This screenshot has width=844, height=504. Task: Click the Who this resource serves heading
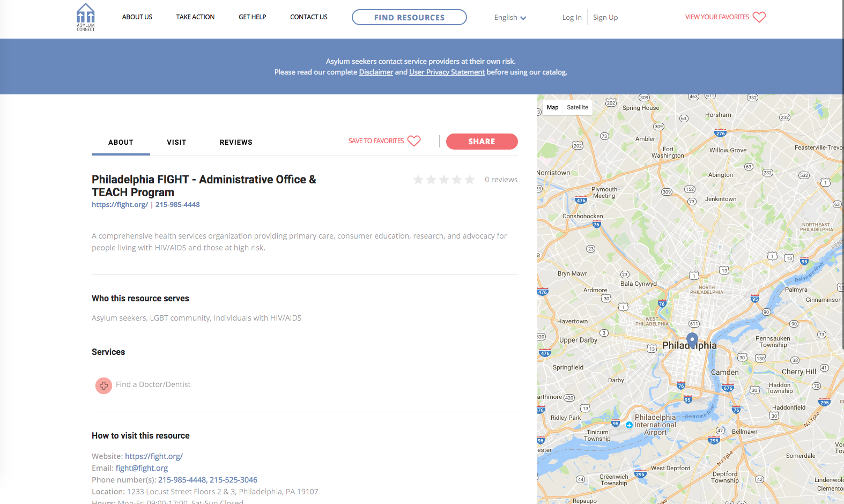click(140, 299)
